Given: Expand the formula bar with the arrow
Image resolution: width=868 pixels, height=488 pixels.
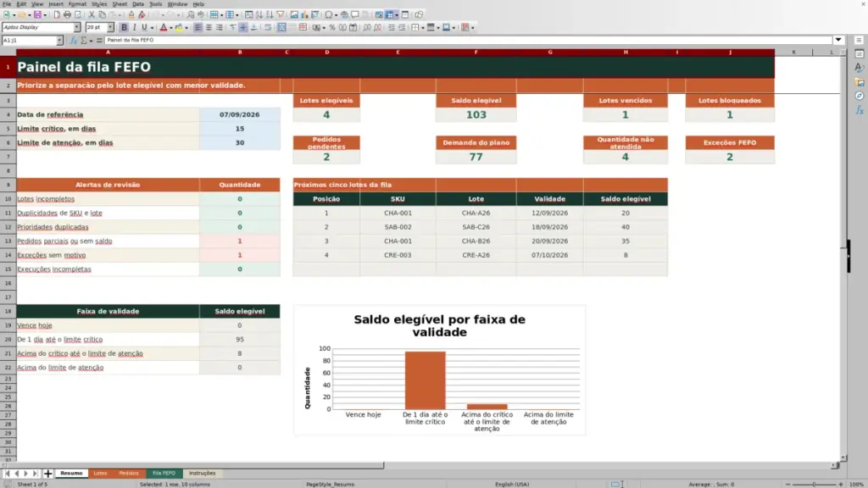Looking at the screenshot, I should pyautogui.click(x=838, y=40).
